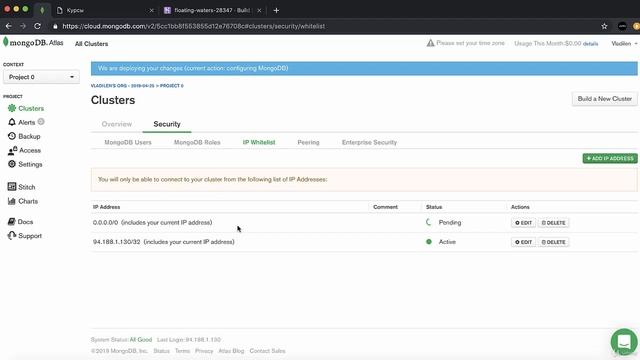This screenshot has height=360, width=640.
Task: Open the chat support bubble
Action: (x=624, y=342)
